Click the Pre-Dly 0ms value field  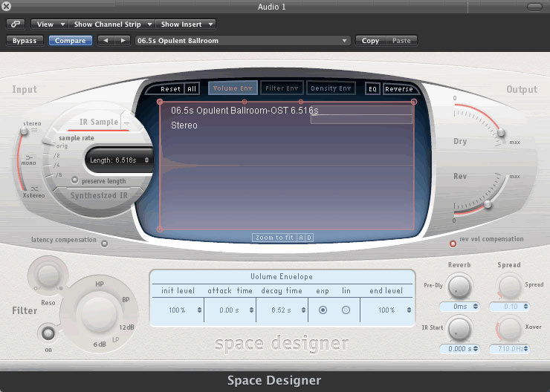tap(459, 307)
